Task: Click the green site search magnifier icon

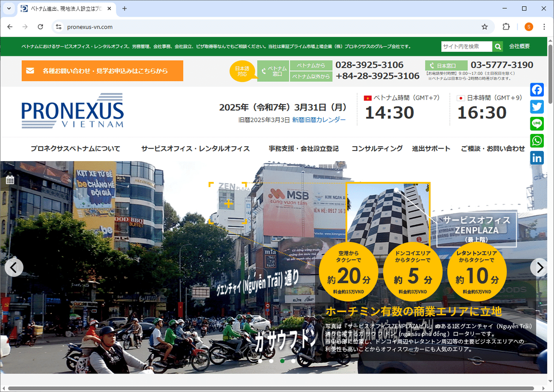Action: 498,47
